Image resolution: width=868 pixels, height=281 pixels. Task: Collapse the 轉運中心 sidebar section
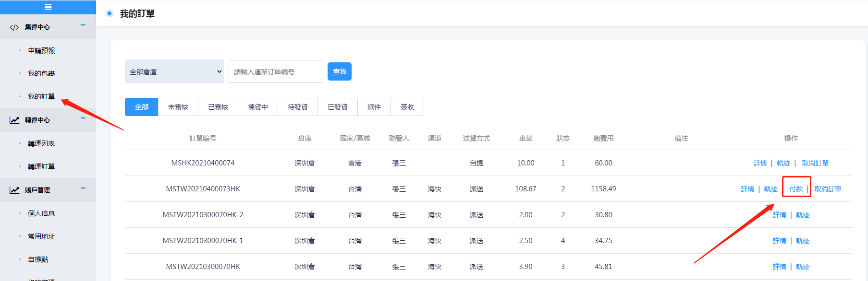click(x=83, y=118)
